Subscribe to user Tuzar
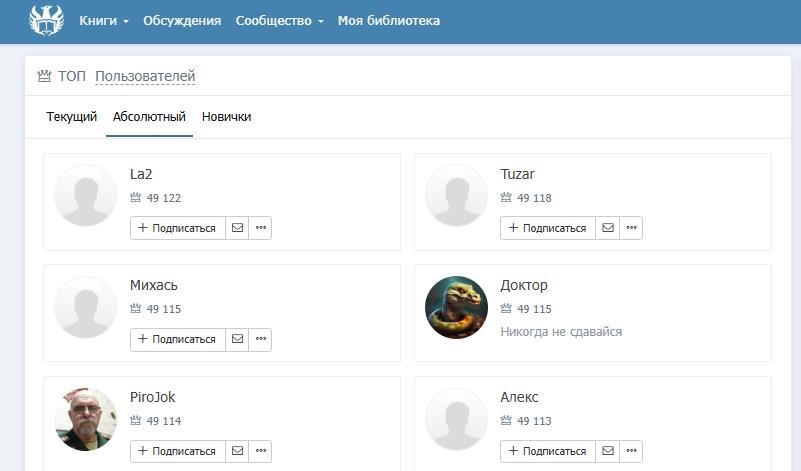The image size is (801, 471). tap(548, 228)
